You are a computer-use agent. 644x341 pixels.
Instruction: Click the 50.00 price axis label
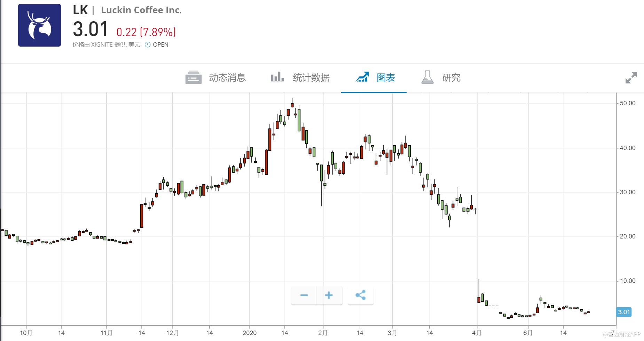(x=627, y=103)
